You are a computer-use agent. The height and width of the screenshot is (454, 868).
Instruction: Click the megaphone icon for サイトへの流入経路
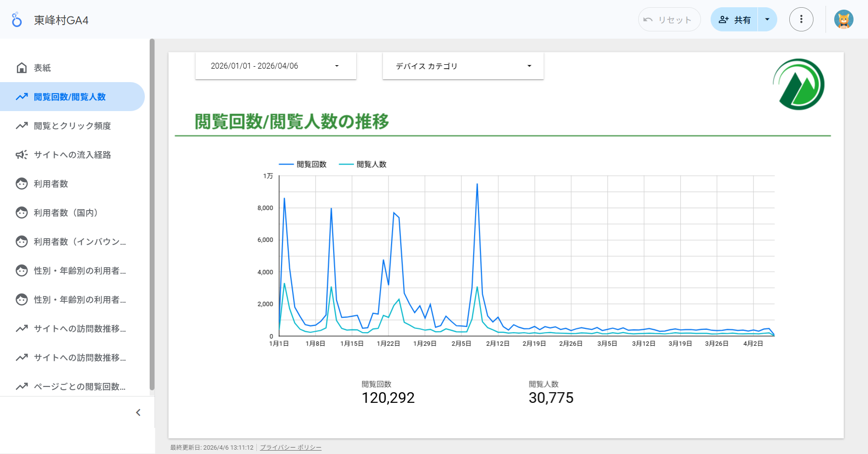point(21,155)
